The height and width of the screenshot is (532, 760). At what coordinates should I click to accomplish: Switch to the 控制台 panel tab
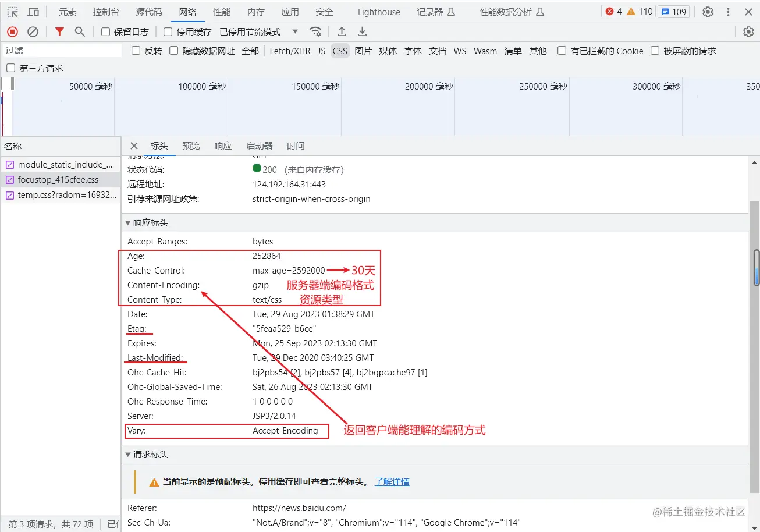[x=106, y=12]
